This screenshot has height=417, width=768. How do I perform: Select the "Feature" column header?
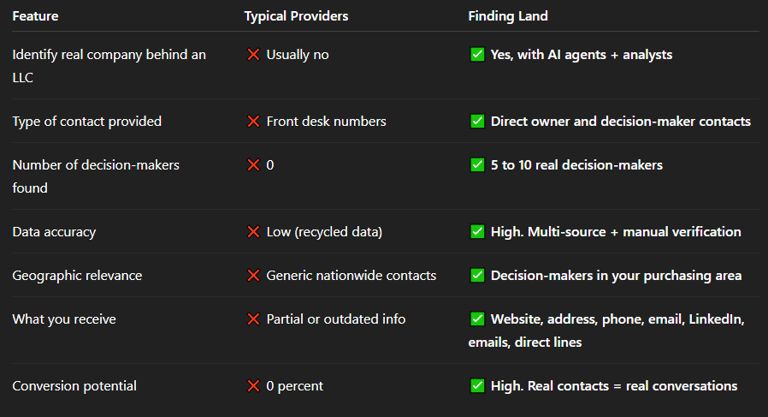pos(35,16)
